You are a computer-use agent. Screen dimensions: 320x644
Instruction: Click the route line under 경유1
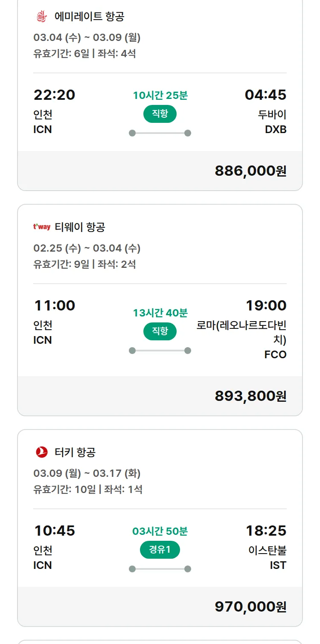click(x=160, y=569)
